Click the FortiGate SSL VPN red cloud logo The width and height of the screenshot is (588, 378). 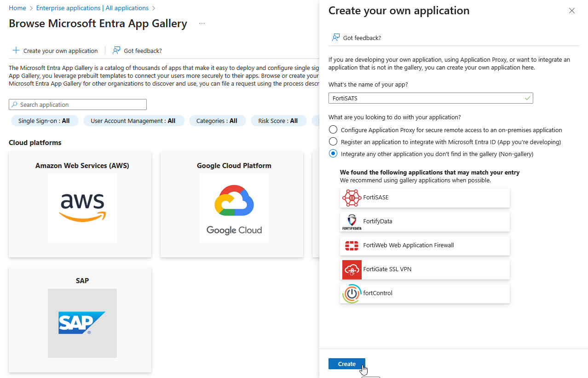click(352, 269)
